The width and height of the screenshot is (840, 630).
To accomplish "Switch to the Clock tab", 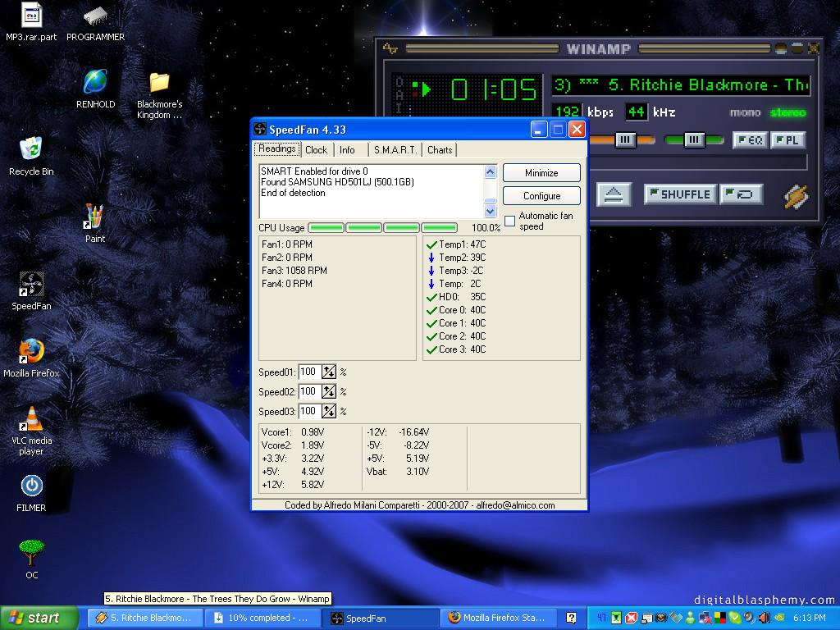I will (316, 150).
